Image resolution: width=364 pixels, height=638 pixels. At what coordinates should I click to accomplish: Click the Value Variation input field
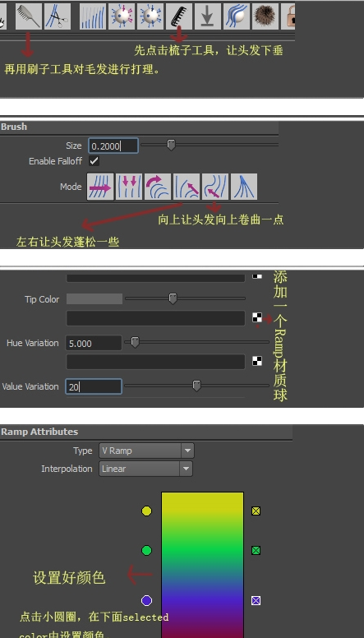click(x=94, y=386)
